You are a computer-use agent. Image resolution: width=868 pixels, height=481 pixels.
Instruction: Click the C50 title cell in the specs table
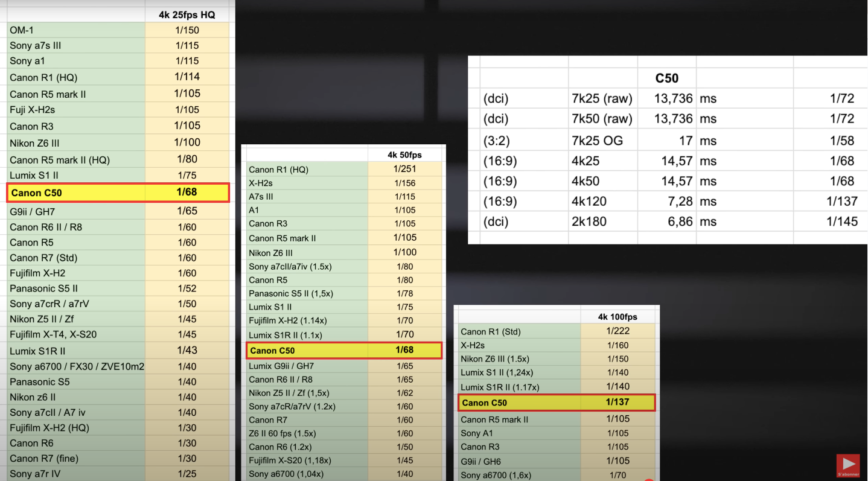click(x=666, y=78)
